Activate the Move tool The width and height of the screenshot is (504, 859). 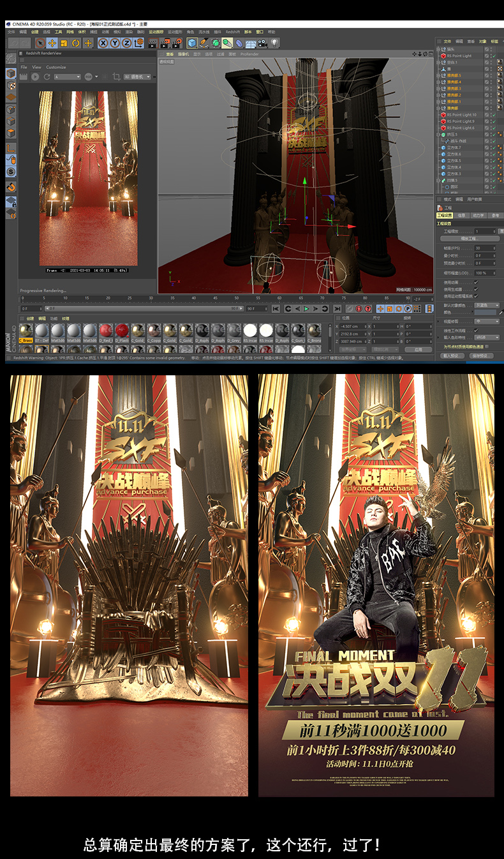pos(52,43)
